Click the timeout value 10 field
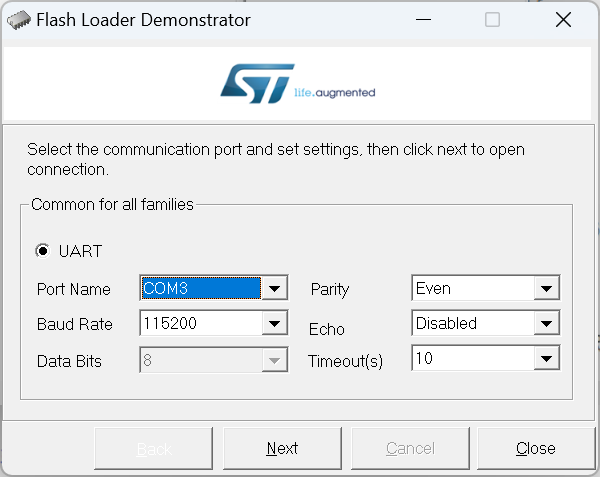 tap(474, 359)
